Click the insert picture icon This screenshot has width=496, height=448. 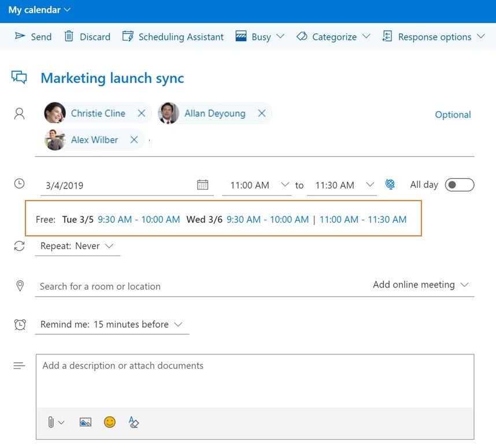(x=86, y=422)
